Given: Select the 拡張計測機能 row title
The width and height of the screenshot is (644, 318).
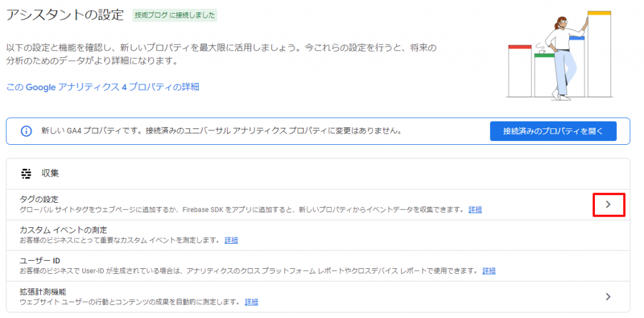Looking at the screenshot, I should [43, 292].
